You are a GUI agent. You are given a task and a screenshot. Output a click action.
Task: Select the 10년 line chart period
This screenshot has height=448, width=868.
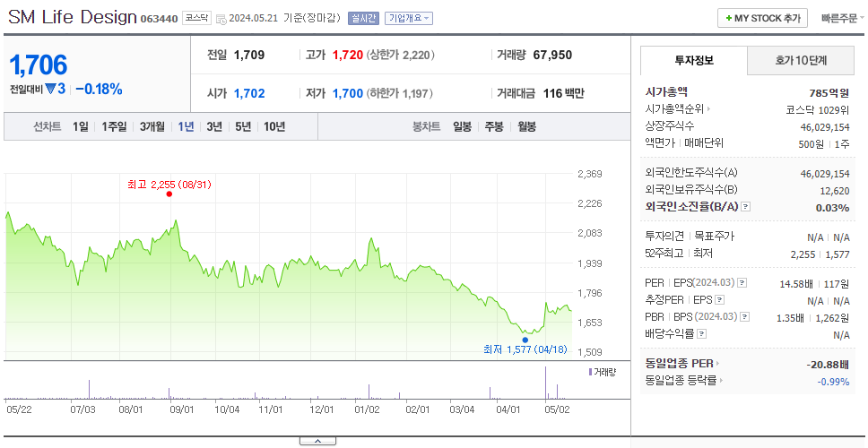[x=274, y=126]
